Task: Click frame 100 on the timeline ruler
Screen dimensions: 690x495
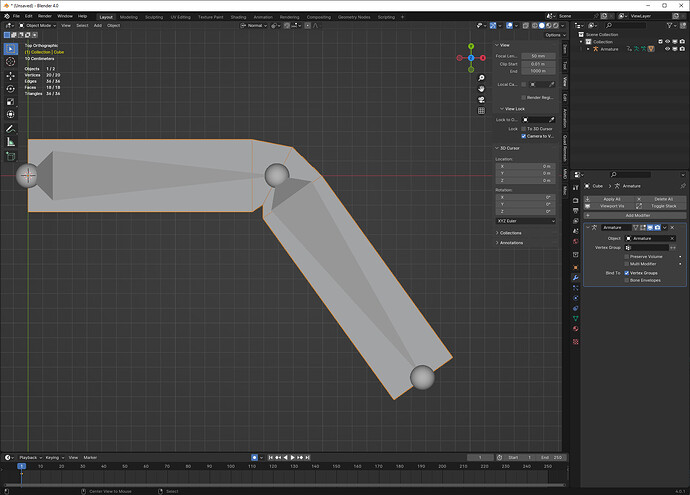Action: pos(231,466)
